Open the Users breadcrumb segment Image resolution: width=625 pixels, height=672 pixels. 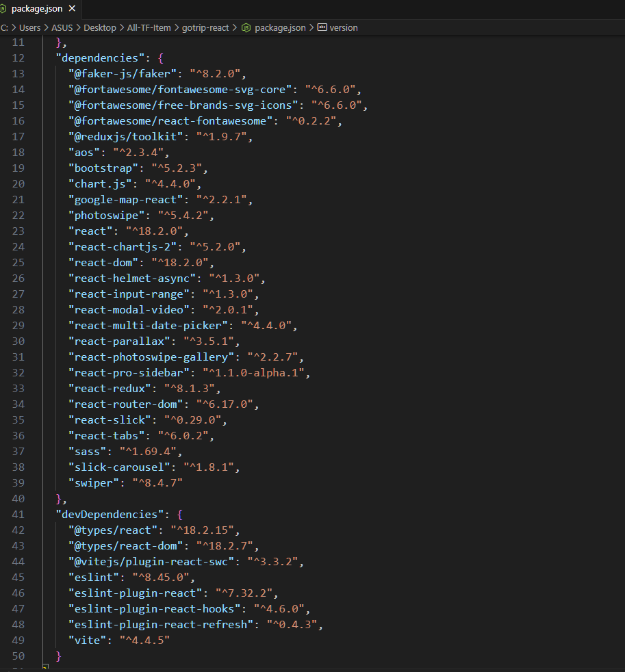tap(29, 28)
